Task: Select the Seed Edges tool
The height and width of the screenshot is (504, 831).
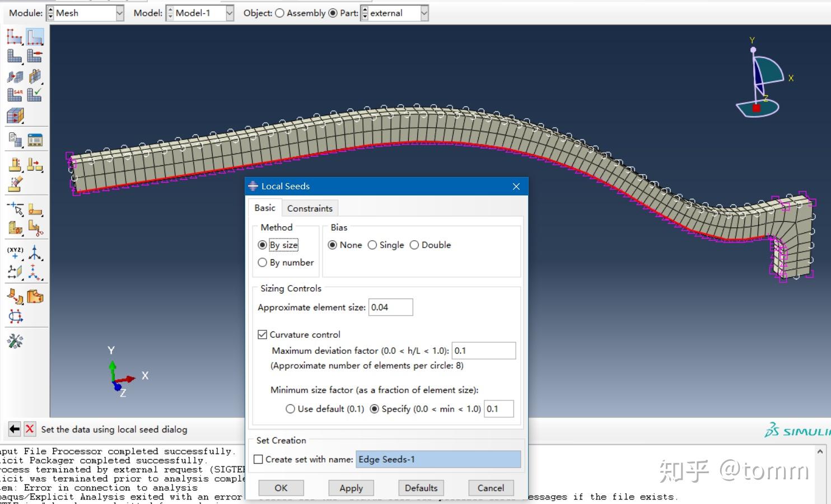Action: 35,36
